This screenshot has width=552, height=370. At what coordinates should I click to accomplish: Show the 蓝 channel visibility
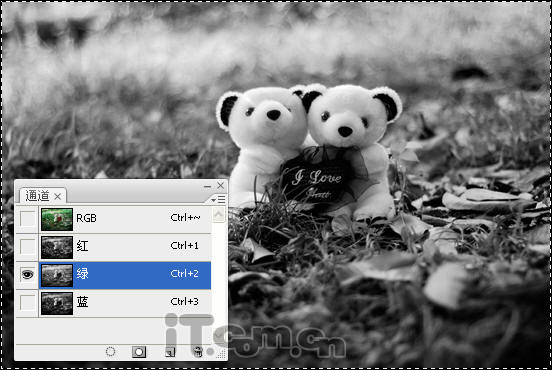27,303
